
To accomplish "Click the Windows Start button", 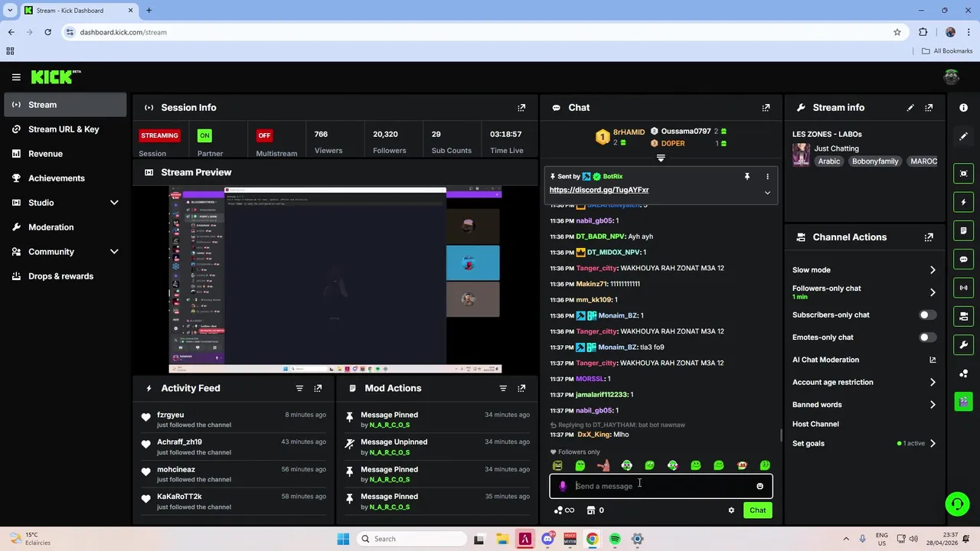I will pyautogui.click(x=343, y=540).
